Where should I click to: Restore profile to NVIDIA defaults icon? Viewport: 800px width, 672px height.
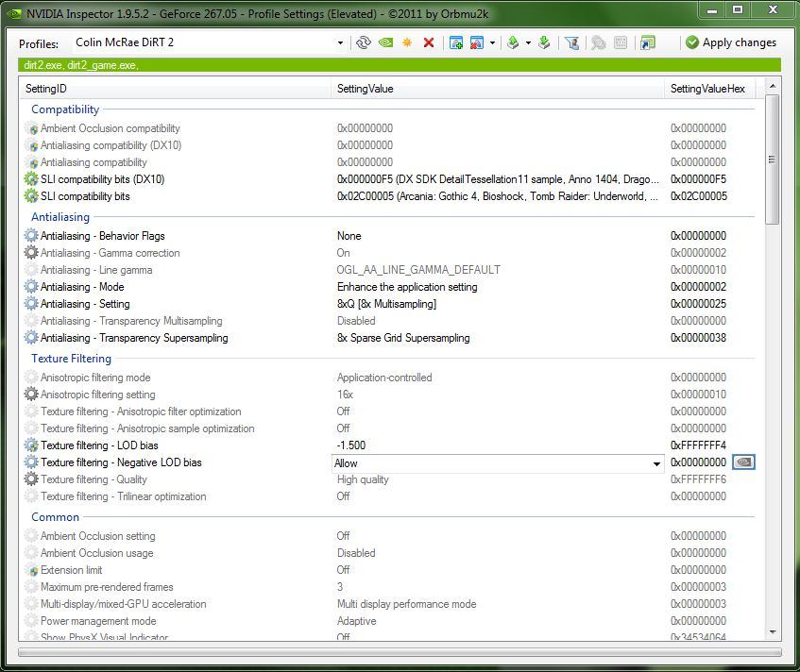(x=385, y=42)
